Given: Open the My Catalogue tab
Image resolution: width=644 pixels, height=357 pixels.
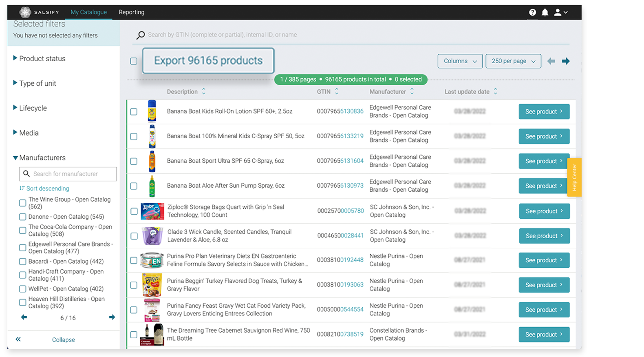Looking at the screenshot, I should pos(88,12).
